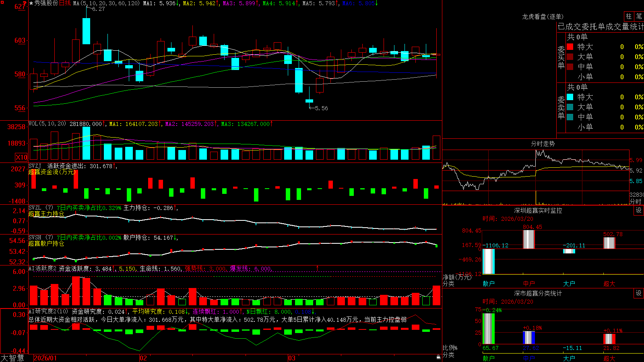Switch 龙虎看盘 to 柱 bar view
The image size is (644, 362).
tap(629, 16)
